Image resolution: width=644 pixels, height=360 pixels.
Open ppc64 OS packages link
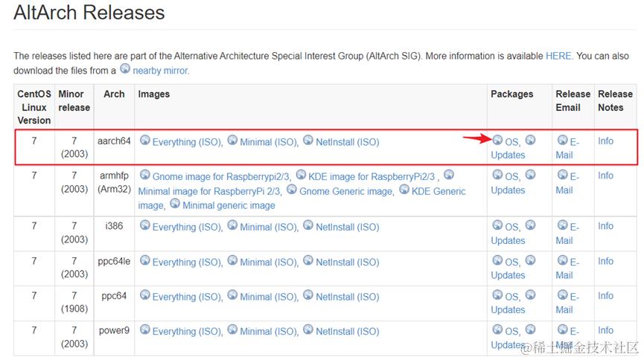511,297
